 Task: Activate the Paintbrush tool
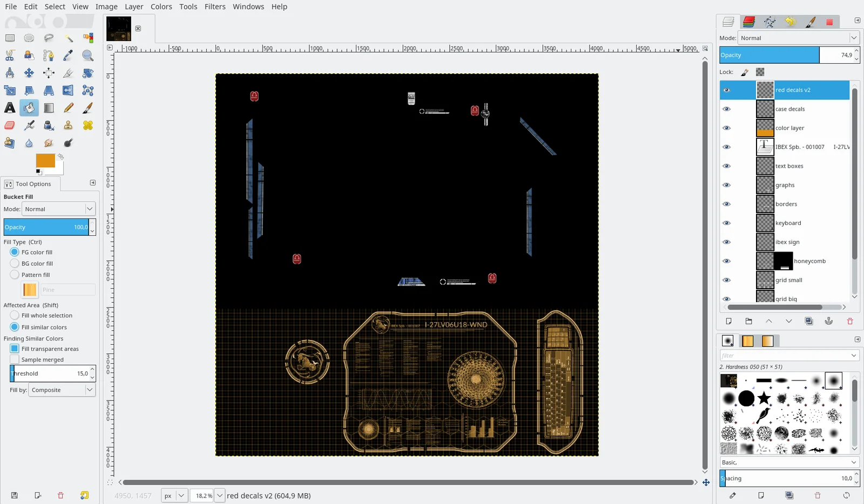click(88, 108)
